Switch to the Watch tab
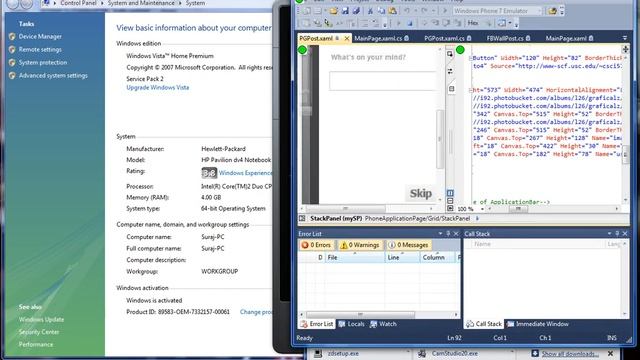This screenshot has width=640, height=360. coord(383,324)
